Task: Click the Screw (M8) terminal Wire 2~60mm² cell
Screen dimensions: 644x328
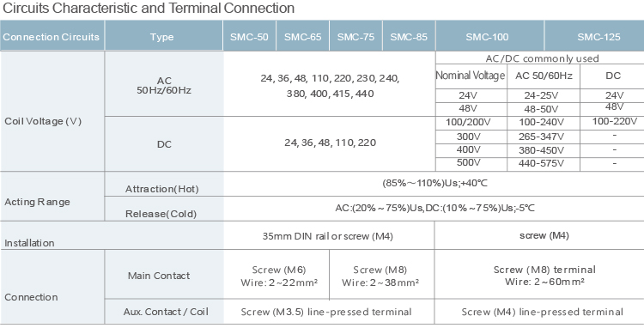Action: pyautogui.click(x=544, y=276)
